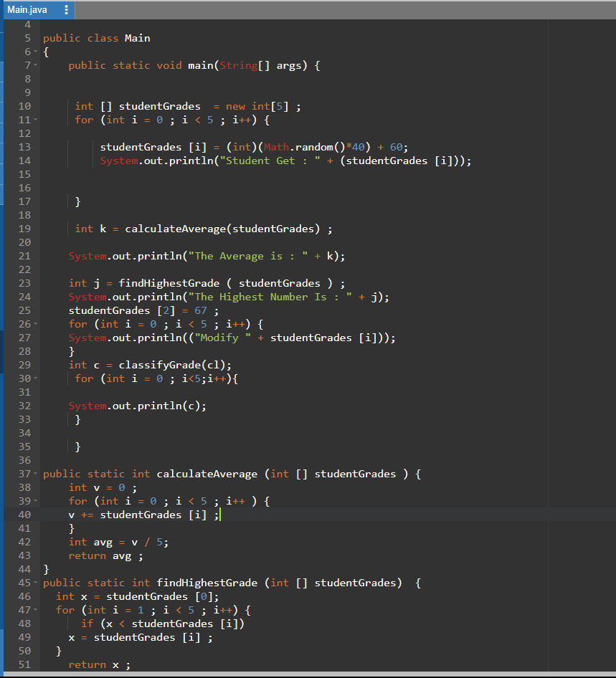Fold the calculateAverage method at line 37

(x=36, y=473)
